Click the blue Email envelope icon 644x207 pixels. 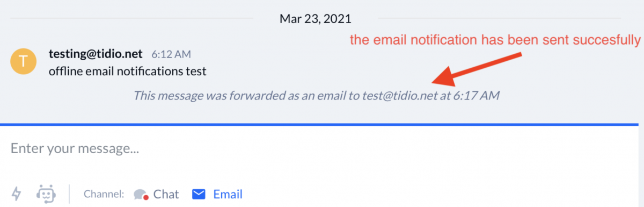click(199, 194)
